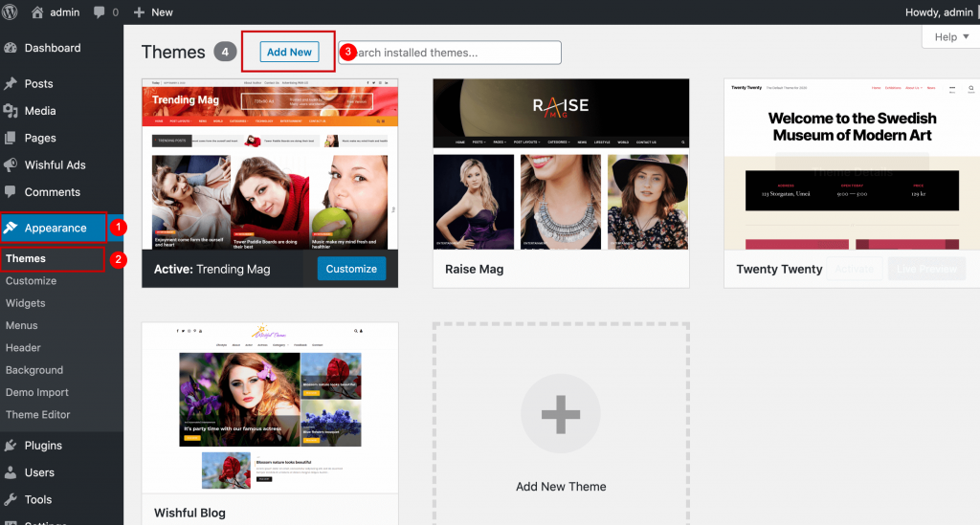Click the admin site name link
980x525 pixels.
tap(65, 11)
